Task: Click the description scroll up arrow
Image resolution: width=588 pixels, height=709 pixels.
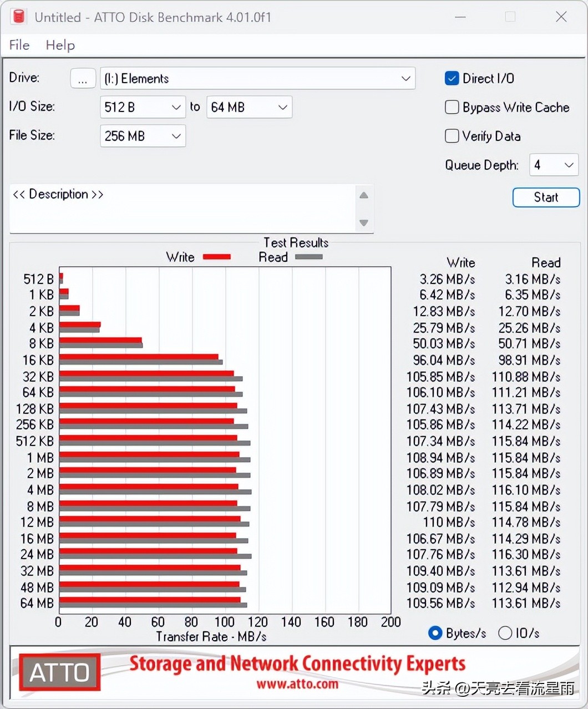Action: coord(364,195)
